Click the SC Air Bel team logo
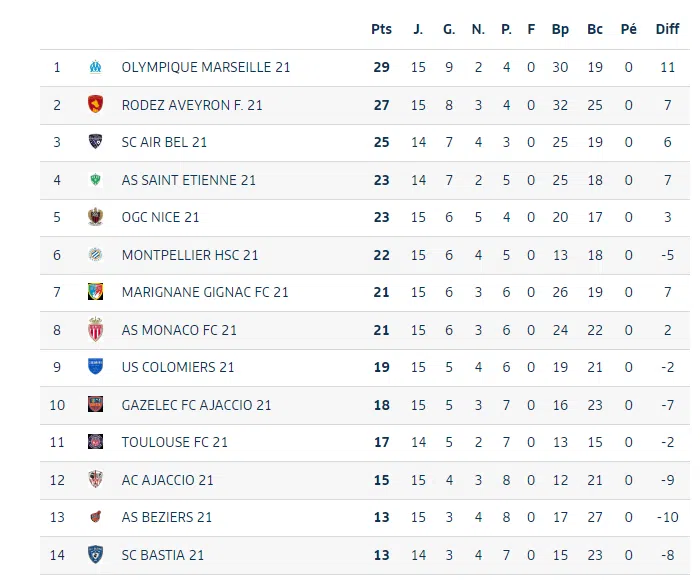 pyautogui.click(x=95, y=142)
